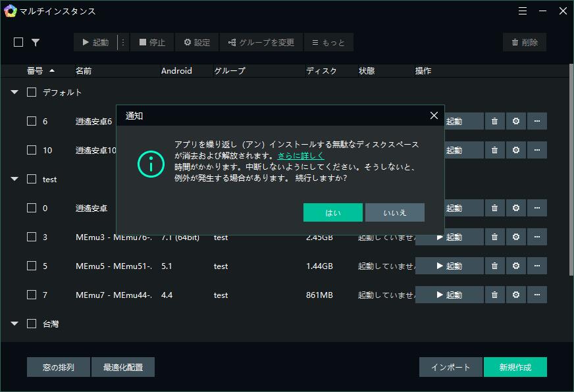Open the hamburger menu in title bar

[x=523, y=11]
